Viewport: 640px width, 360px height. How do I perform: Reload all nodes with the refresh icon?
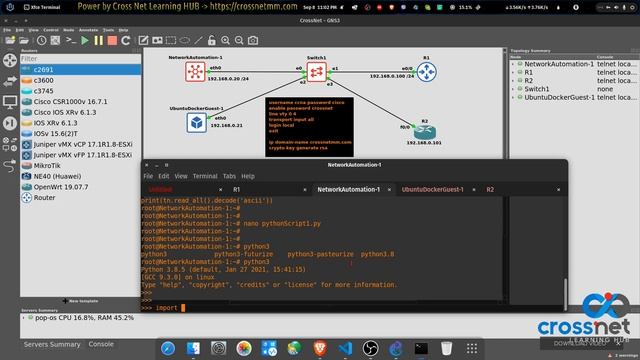(x=126, y=40)
